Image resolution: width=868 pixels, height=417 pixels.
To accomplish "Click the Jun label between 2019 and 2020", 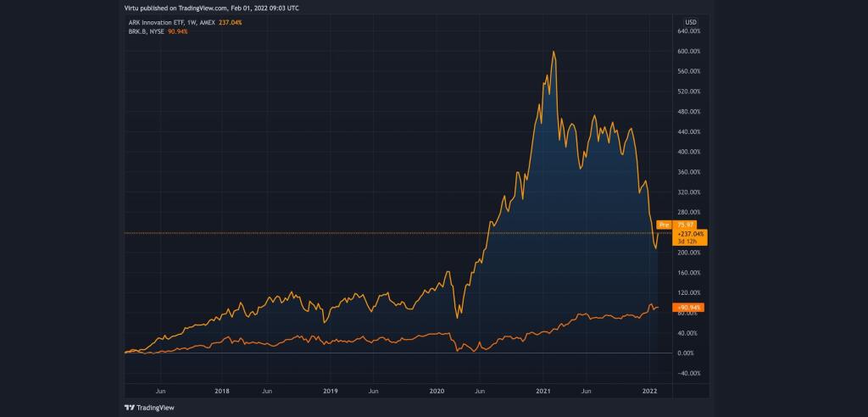I will click(x=374, y=391).
